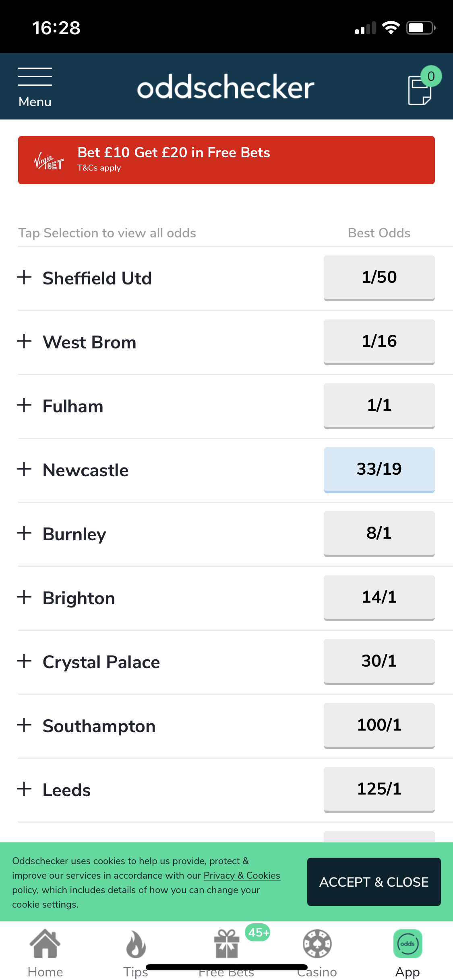Tap the Virgin Bet logo in banner
This screenshot has width=453, height=980.
tap(49, 161)
